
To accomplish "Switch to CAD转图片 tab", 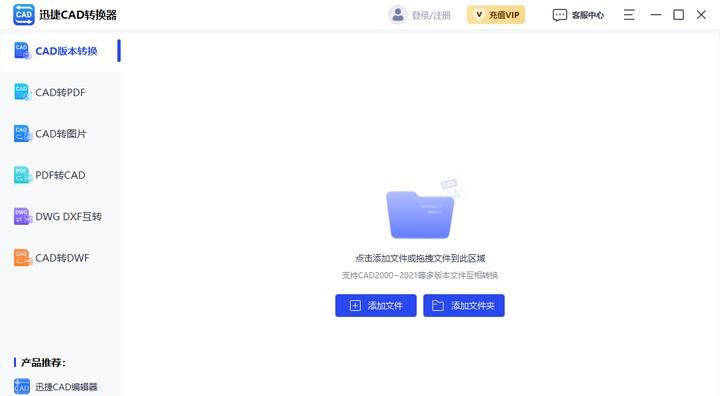I will [x=61, y=133].
